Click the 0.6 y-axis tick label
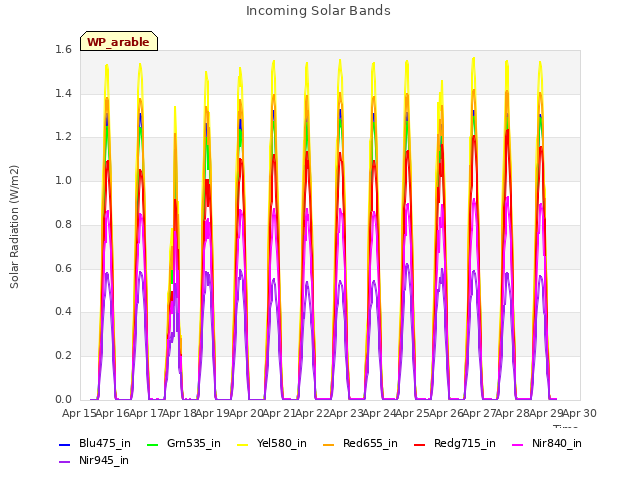This screenshot has width=640, height=480. (63, 269)
